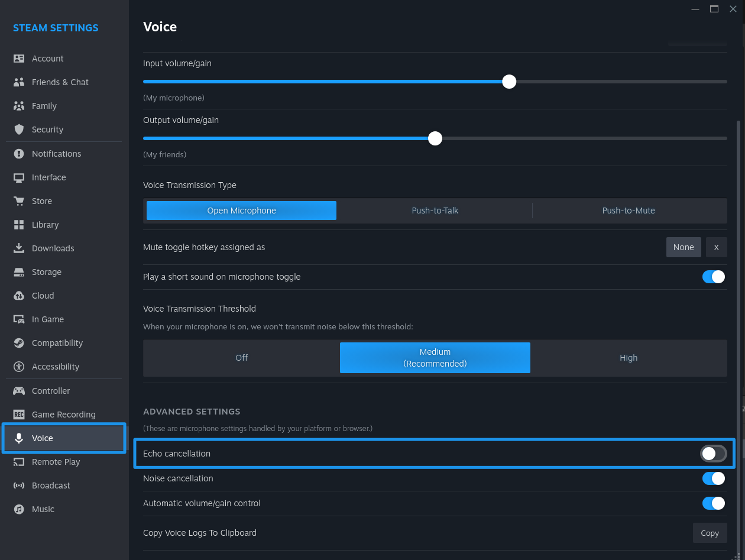The height and width of the screenshot is (560, 745).
Task: Click the Broadcast signal icon
Action: pos(19,485)
